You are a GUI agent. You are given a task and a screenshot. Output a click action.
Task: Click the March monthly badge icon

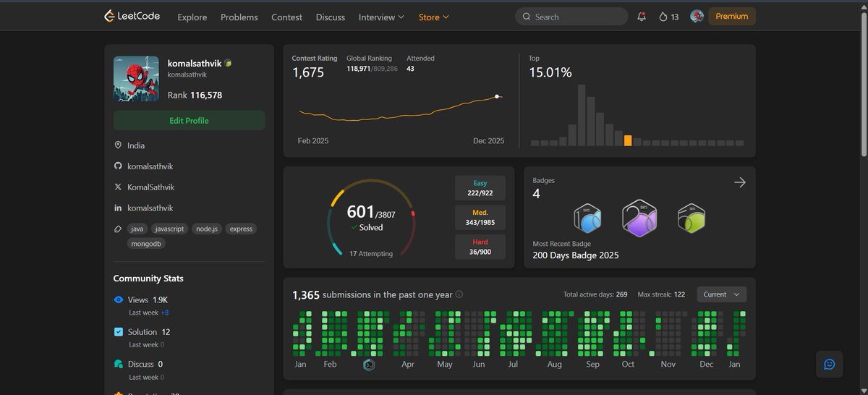pos(369,365)
